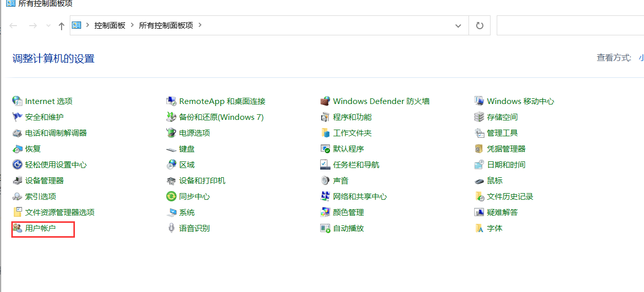The image size is (644, 292).
Task: Click 控制面板 in the address breadcrumb
Action: 110,25
